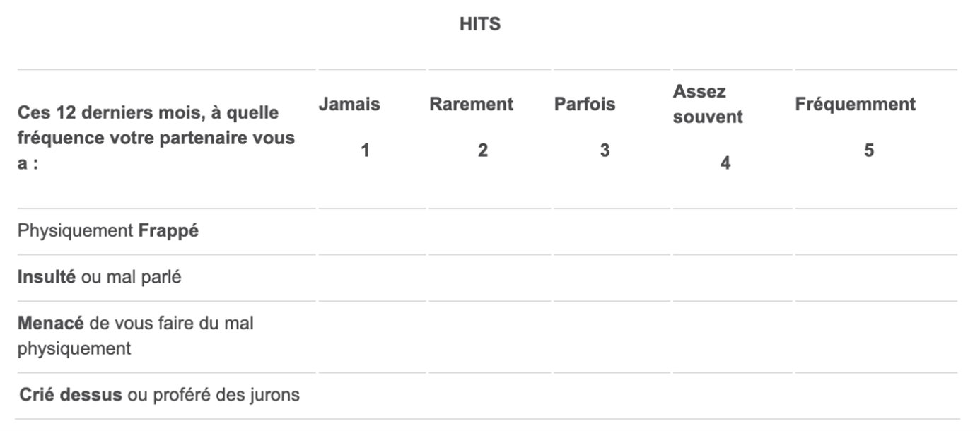Click Rarement cell for Insulté row

tap(490, 278)
